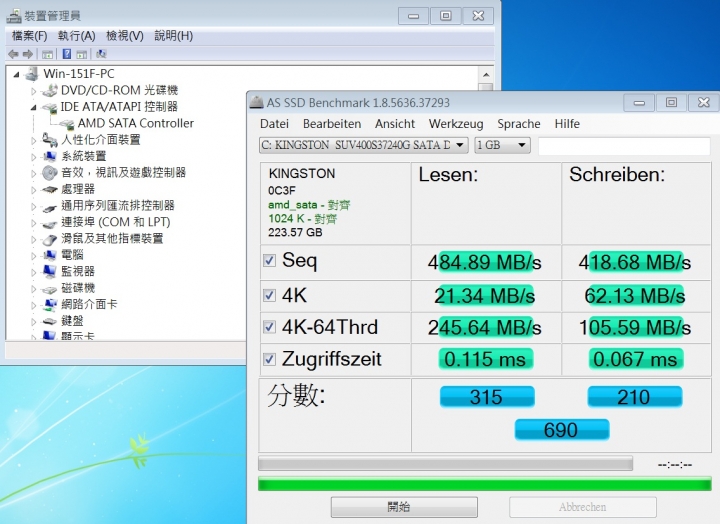Click the forward arrow in Device Manager toolbar
720x524 pixels.
(28, 54)
